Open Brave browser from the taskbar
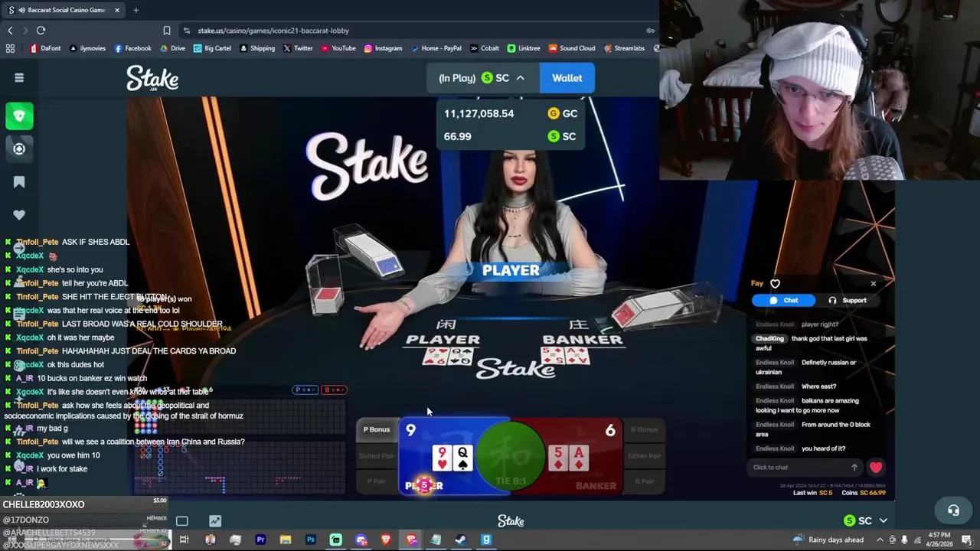Image resolution: width=980 pixels, height=551 pixels. click(x=386, y=540)
